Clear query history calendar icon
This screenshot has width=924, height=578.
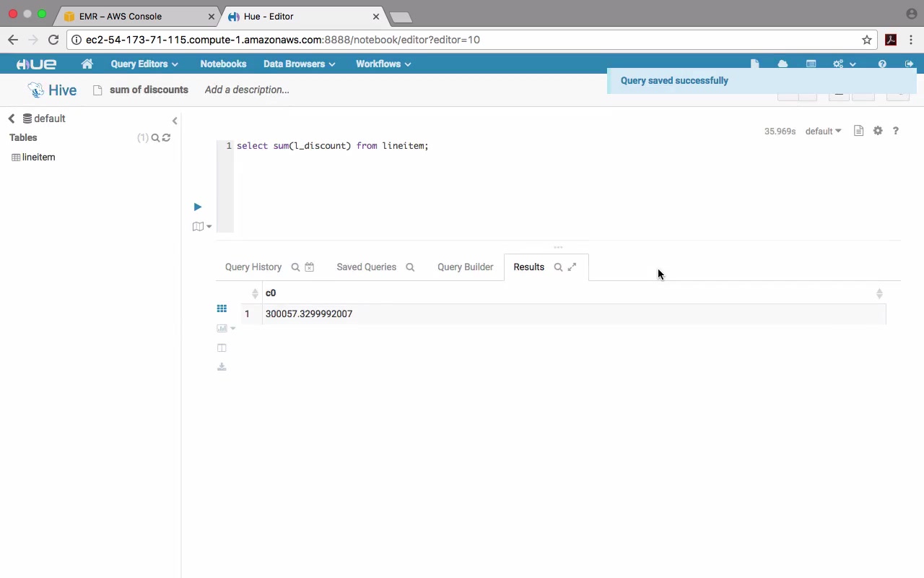click(309, 267)
